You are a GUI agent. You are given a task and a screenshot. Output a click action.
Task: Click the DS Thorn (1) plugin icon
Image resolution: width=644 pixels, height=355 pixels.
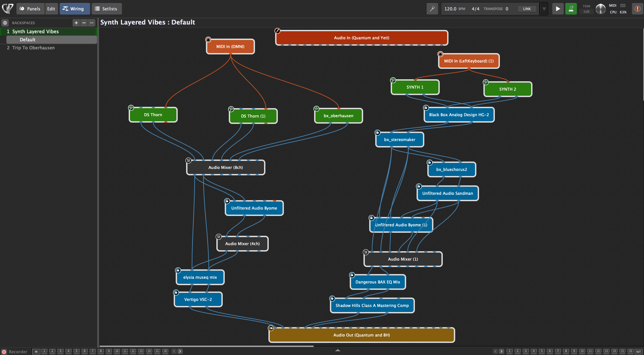pyautogui.click(x=231, y=109)
